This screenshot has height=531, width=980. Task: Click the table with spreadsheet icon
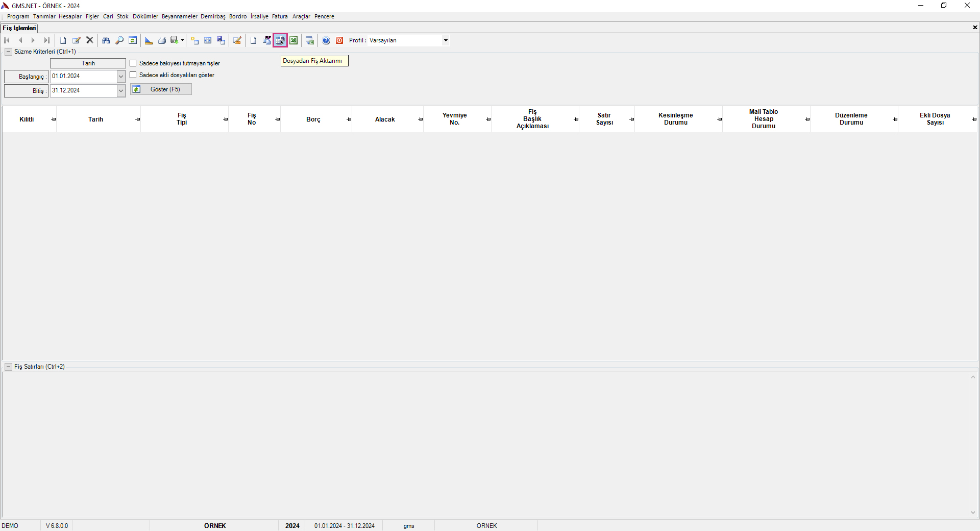[310, 40]
